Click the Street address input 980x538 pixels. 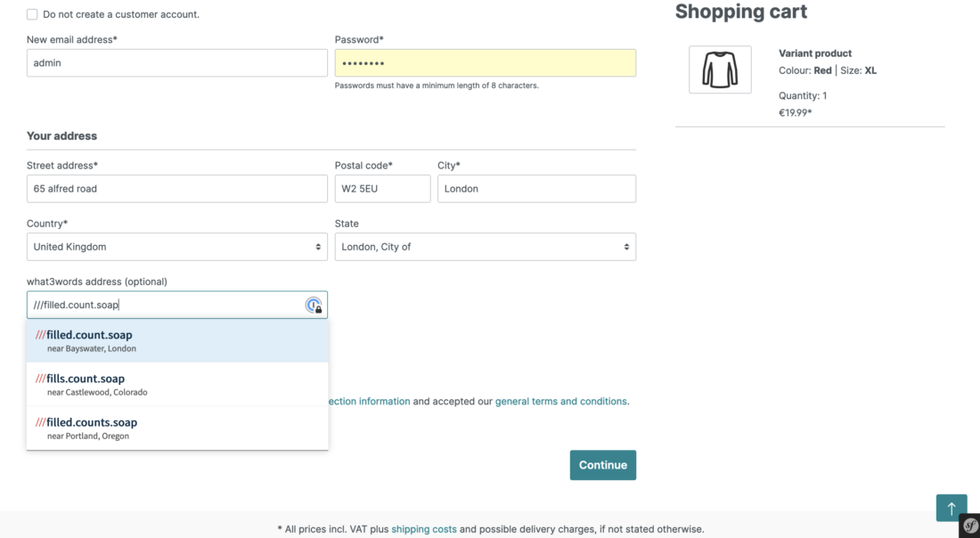177,189
